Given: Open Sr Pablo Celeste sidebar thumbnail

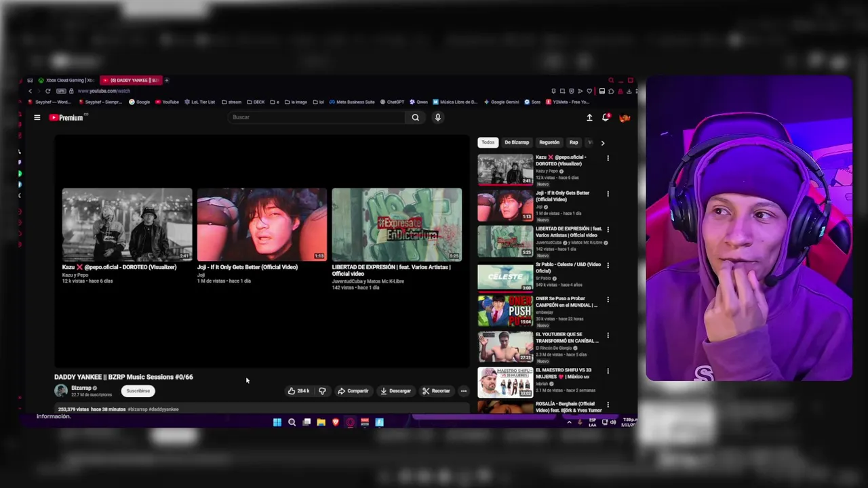Looking at the screenshot, I should click(505, 277).
